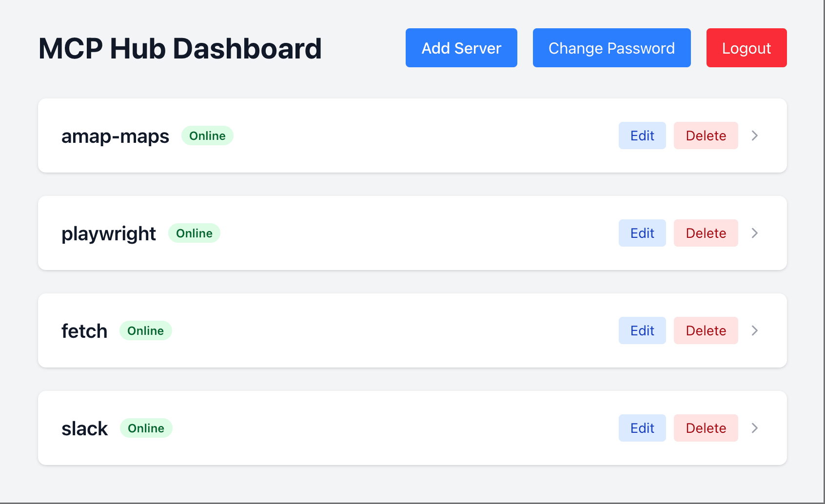Screen dimensions: 825x504
Task: Expand details for the playwright server
Action: pyautogui.click(x=754, y=233)
